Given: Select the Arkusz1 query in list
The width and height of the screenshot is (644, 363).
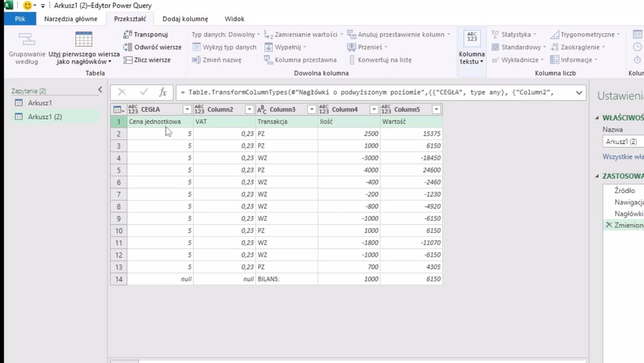Looking at the screenshot, I should (40, 103).
